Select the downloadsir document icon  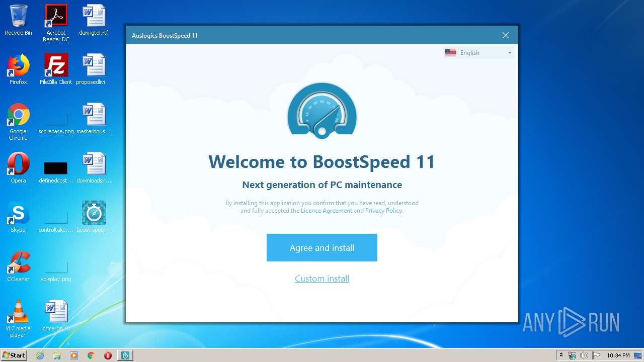click(94, 168)
